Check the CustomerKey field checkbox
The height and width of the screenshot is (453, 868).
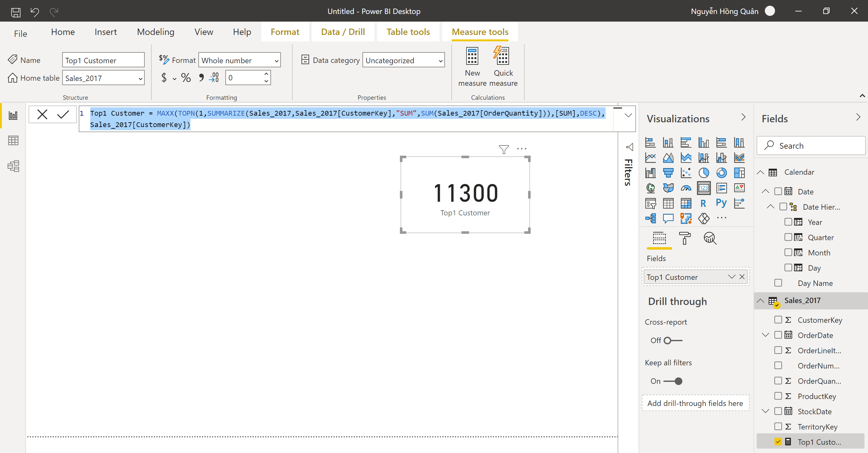(x=778, y=320)
